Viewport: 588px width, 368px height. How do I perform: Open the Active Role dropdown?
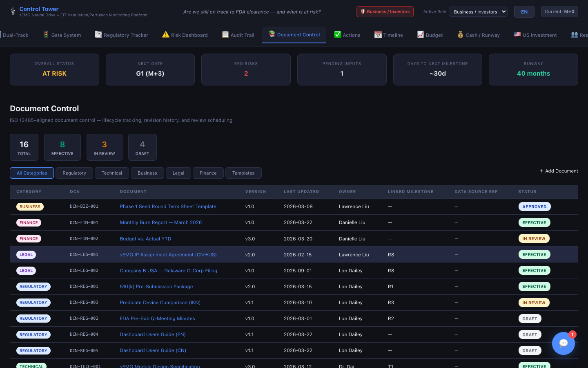[478, 12]
